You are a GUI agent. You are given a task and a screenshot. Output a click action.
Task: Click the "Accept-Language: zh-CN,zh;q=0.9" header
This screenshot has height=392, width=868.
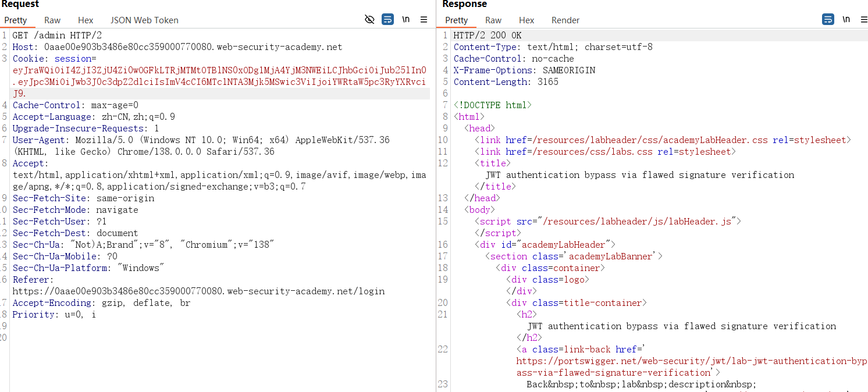click(x=94, y=117)
